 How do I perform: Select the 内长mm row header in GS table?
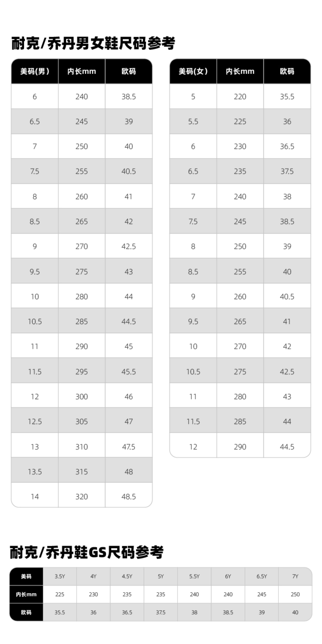point(26,595)
